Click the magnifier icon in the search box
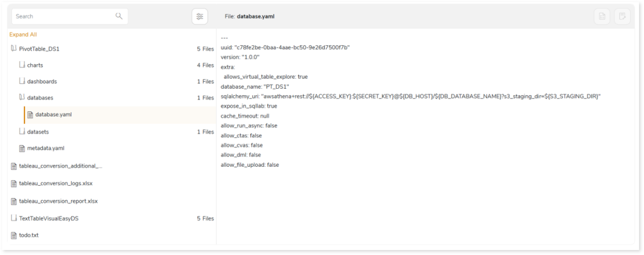Viewport: 644px width, 255px height. pyautogui.click(x=119, y=16)
